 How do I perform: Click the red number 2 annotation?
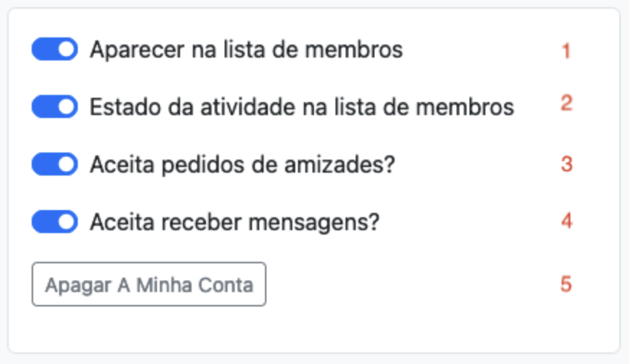pyautogui.click(x=567, y=103)
